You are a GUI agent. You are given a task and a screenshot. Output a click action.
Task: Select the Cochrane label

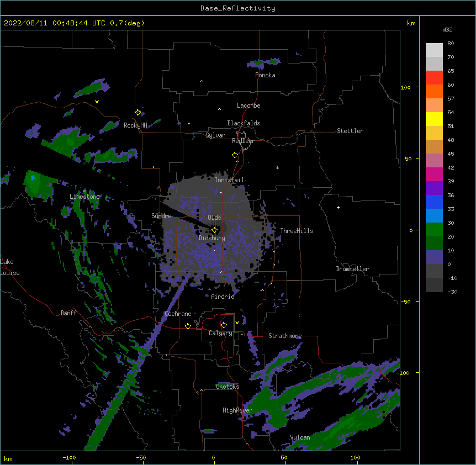tap(178, 314)
